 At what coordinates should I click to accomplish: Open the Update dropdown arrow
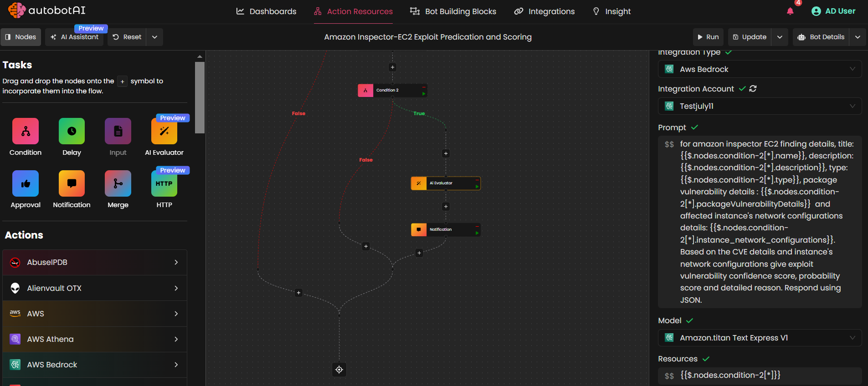(x=780, y=37)
